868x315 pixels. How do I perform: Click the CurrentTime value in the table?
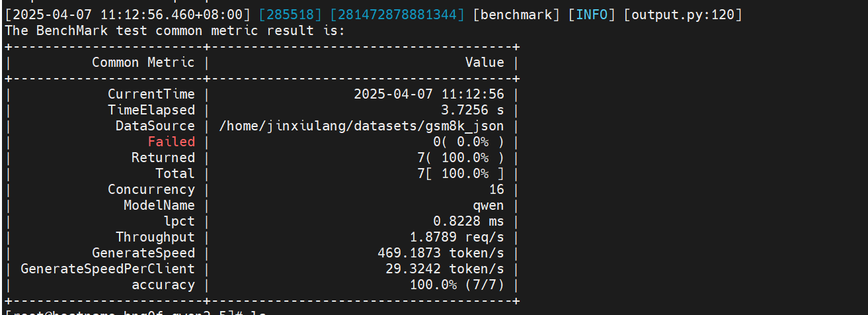[x=428, y=94]
